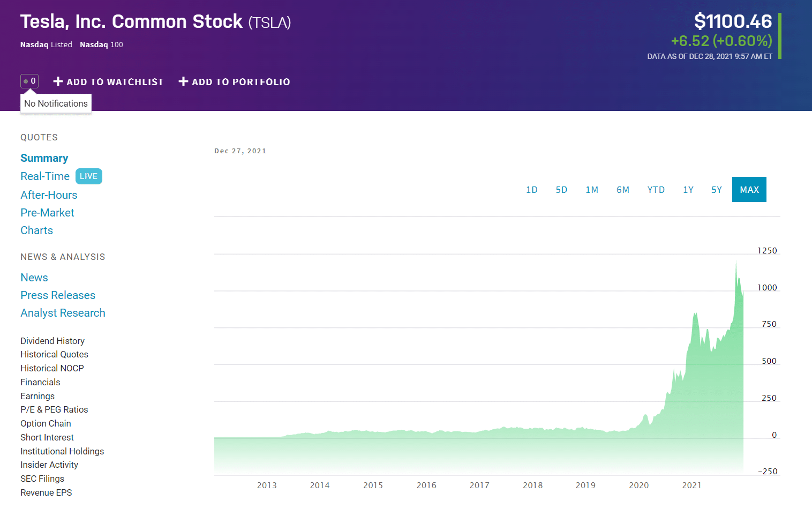Click the QUOTES section heading
The image size is (812, 508).
coord(39,137)
